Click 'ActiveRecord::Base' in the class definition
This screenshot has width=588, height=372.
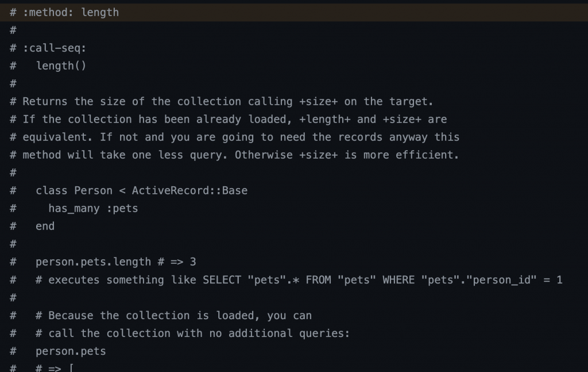point(189,190)
